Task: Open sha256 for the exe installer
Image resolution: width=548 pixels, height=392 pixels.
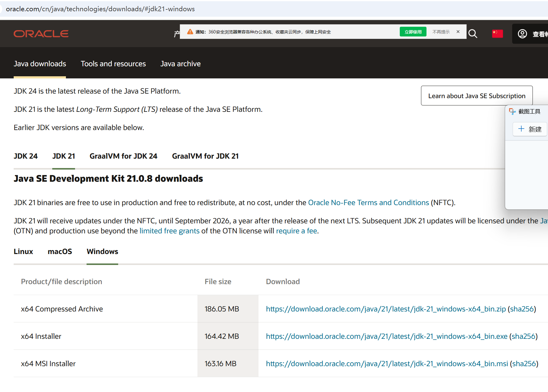Action: click(x=523, y=336)
